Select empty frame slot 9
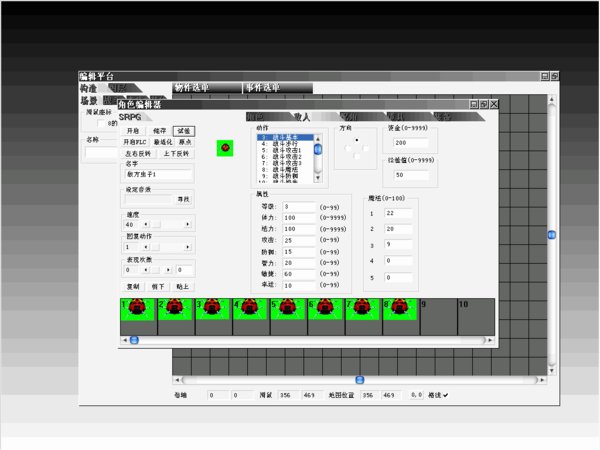 (438, 315)
